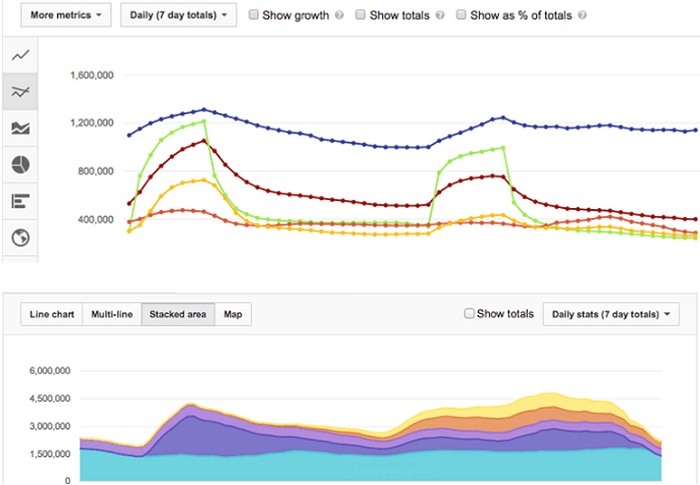
Task: Click the blue line's first peak data point
Action: point(204,109)
